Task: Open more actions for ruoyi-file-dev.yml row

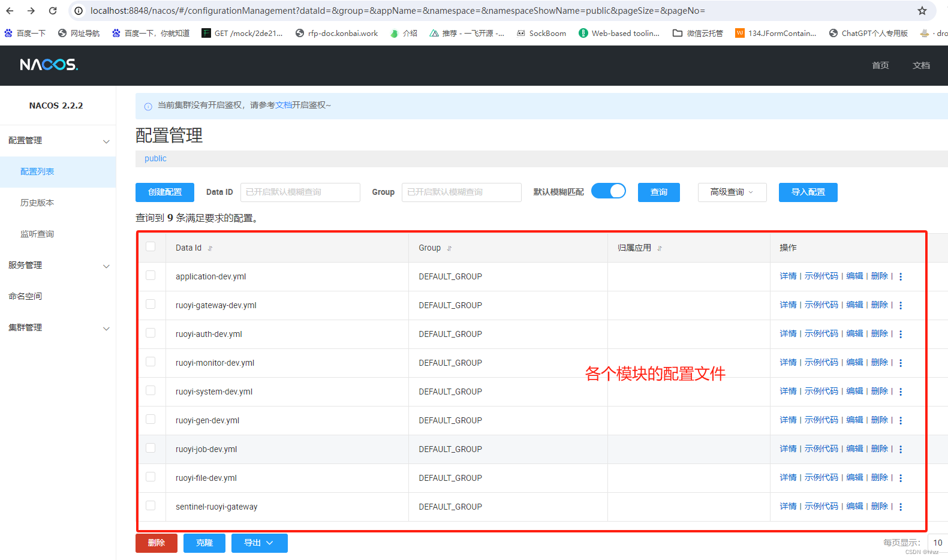Action: pos(901,478)
